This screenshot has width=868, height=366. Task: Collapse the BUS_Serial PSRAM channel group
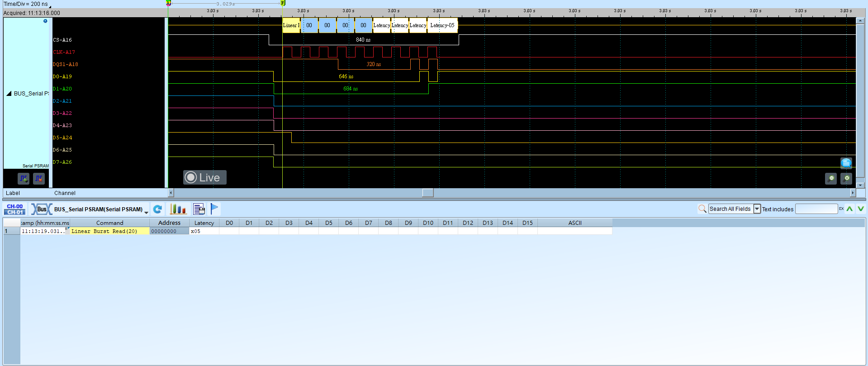click(9, 94)
